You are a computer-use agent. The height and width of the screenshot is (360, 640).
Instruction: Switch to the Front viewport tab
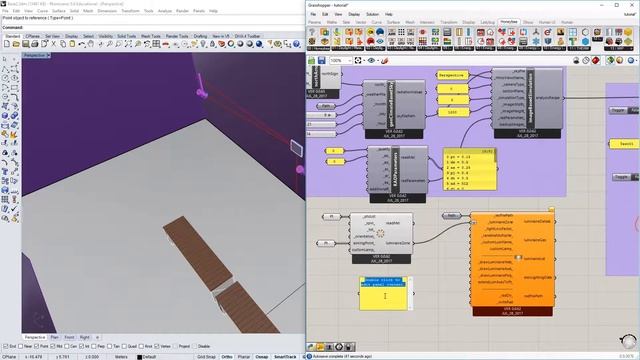pos(69,338)
